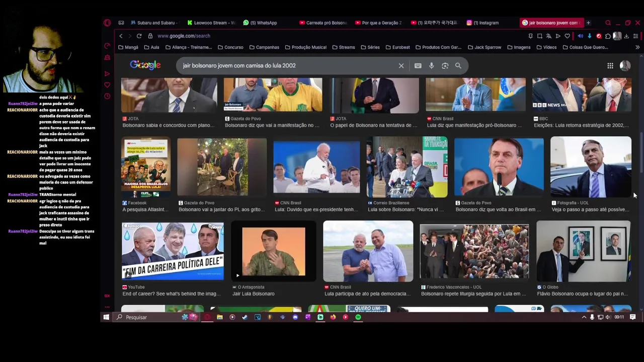Open the Opera main menu logo
This screenshot has height=362, width=644.
(107, 23)
